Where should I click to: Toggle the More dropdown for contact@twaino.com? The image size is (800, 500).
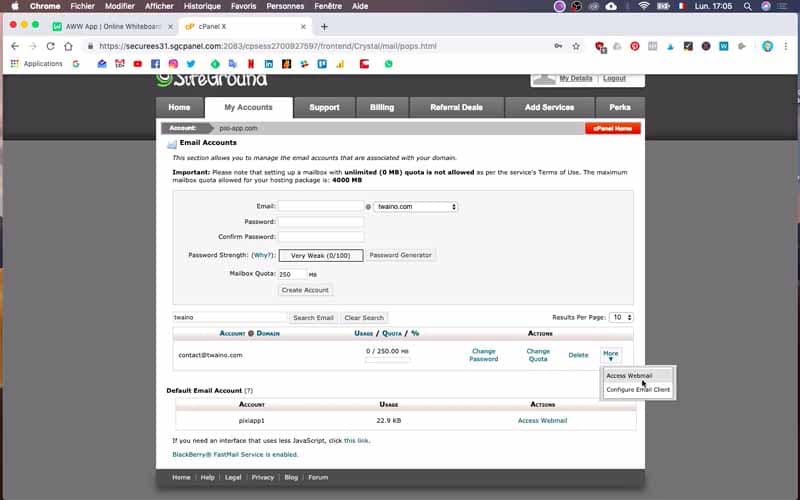[x=611, y=356]
